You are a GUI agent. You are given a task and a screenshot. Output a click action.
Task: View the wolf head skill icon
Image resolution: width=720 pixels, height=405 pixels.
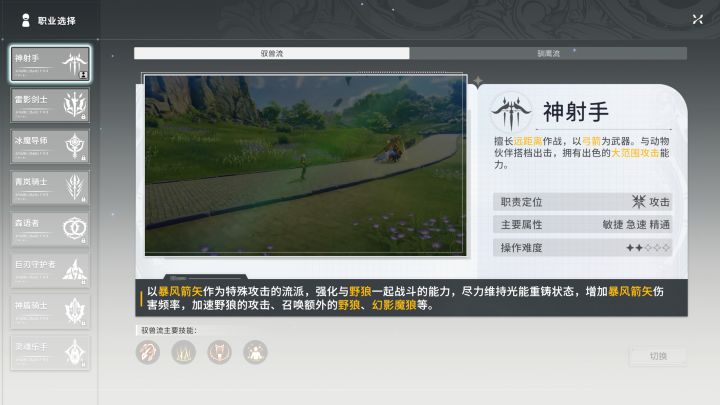[x=219, y=353]
